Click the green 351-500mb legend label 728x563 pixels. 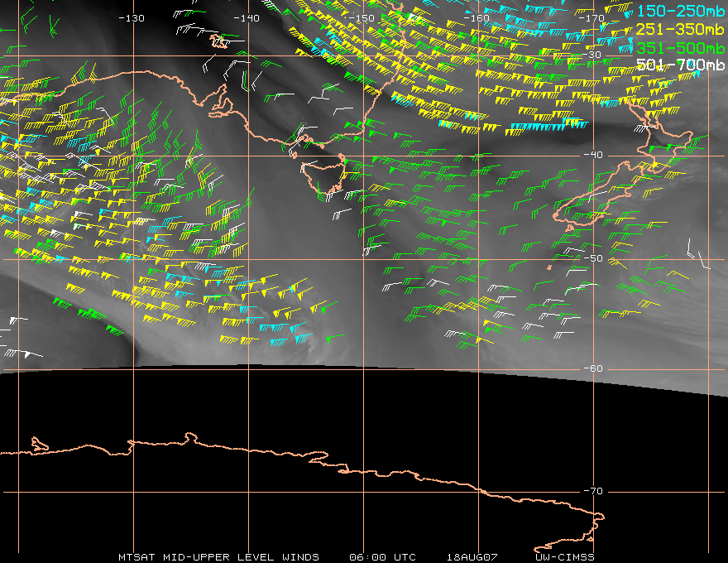(x=680, y=48)
